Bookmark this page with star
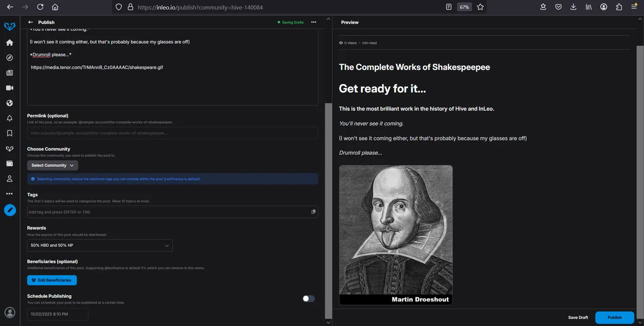Image resolution: width=644 pixels, height=326 pixels. pos(480,7)
